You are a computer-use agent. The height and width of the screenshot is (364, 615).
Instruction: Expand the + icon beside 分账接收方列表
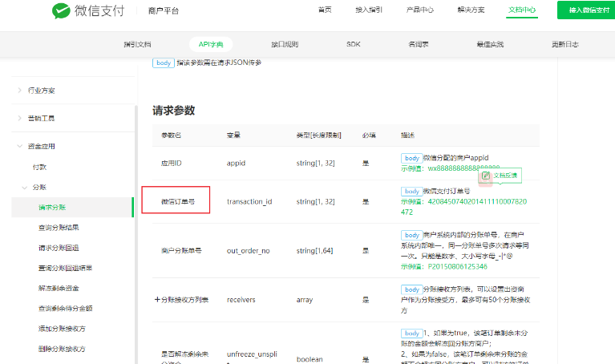click(157, 300)
